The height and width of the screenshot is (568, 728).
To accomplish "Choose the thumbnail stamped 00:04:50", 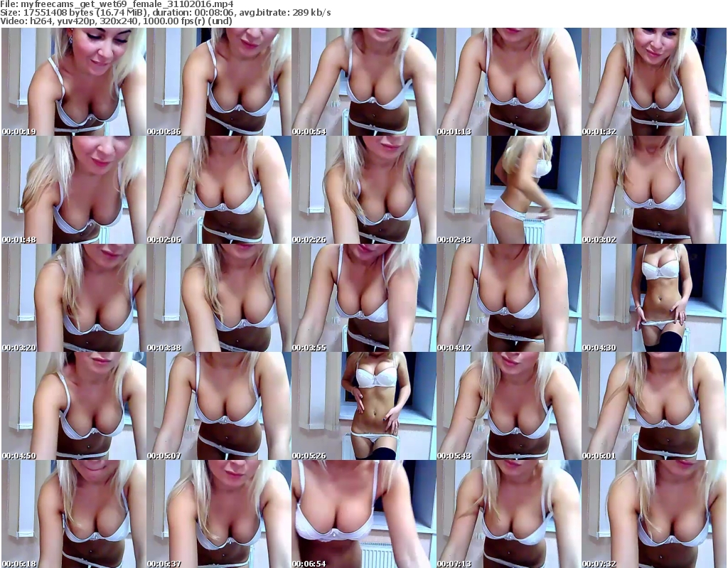I will [x=74, y=406].
